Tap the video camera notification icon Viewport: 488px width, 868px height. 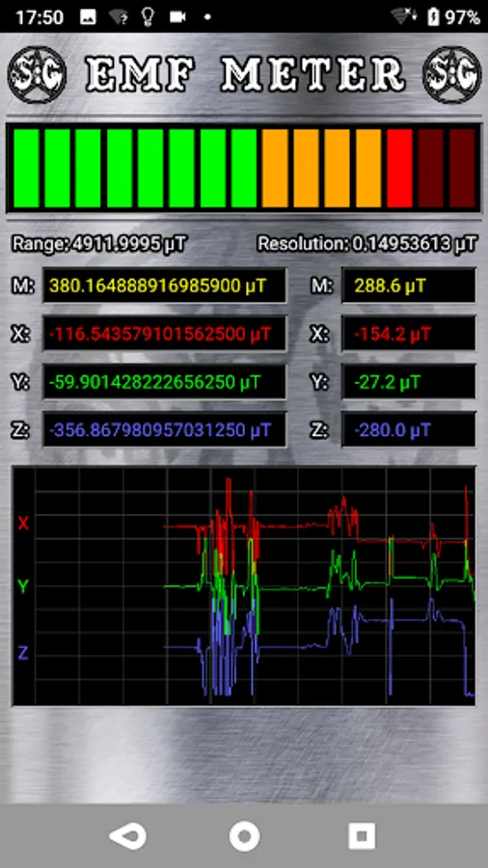pyautogui.click(x=177, y=16)
